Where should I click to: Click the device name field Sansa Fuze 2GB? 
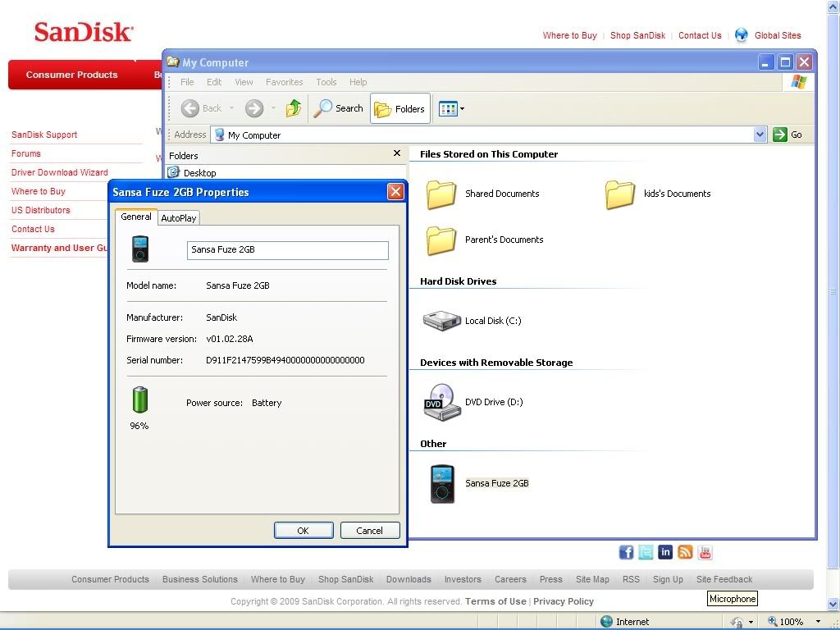coord(288,250)
